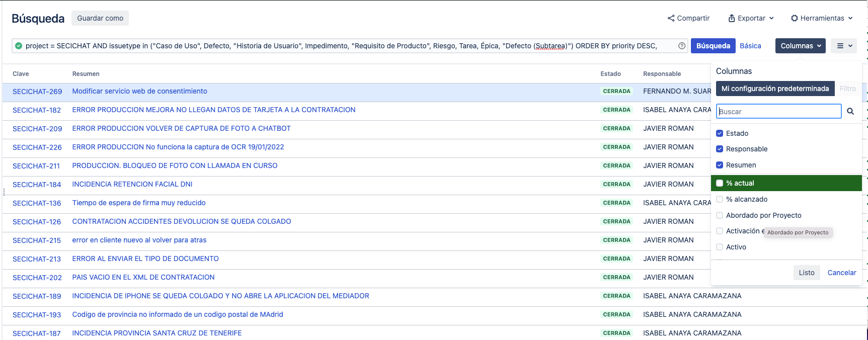Switch to Básica search mode

coord(750,46)
